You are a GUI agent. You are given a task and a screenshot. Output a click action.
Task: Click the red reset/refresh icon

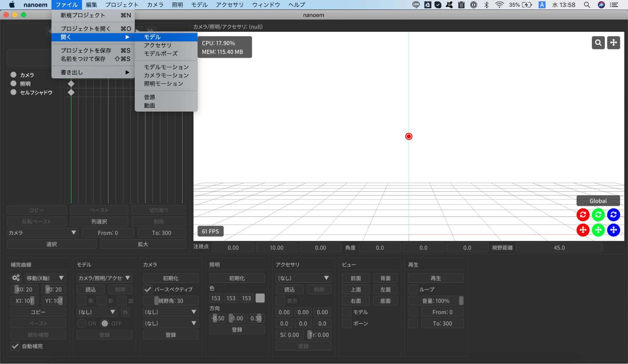(x=583, y=215)
